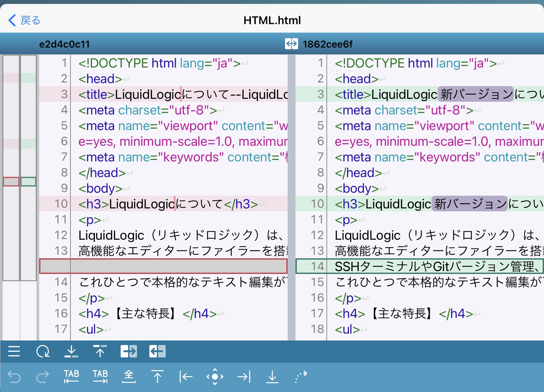Click red marker in left overview minimap
Screen dimensions: 544x392
tap(11, 182)
